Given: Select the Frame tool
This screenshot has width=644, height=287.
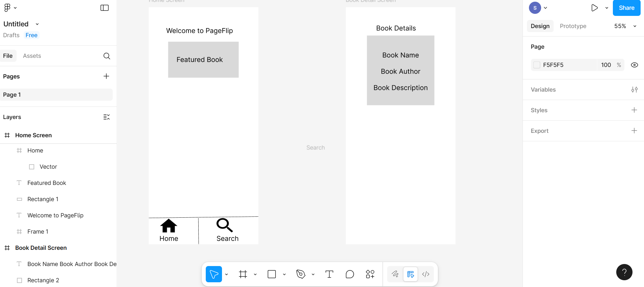Looking at the screenshot, I should [x=243, y=274].
